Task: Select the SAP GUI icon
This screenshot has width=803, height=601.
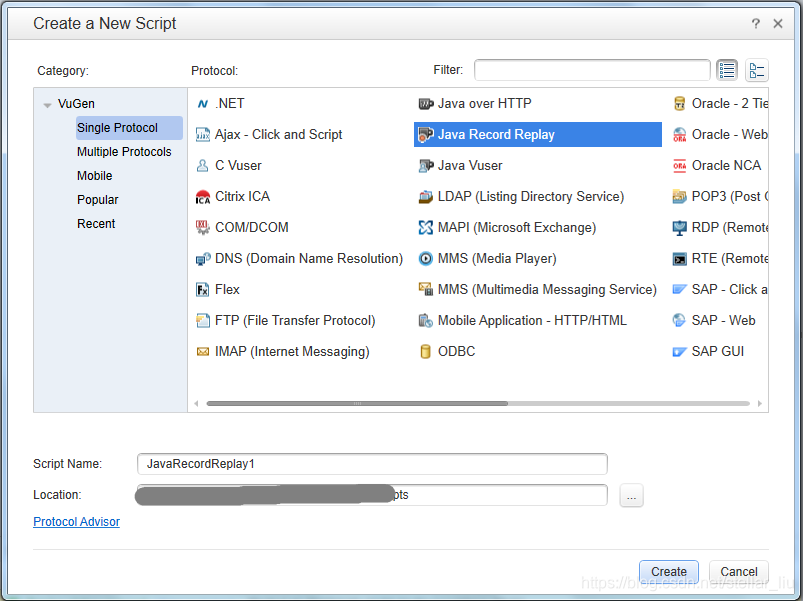Action: (x=680, y=352)
